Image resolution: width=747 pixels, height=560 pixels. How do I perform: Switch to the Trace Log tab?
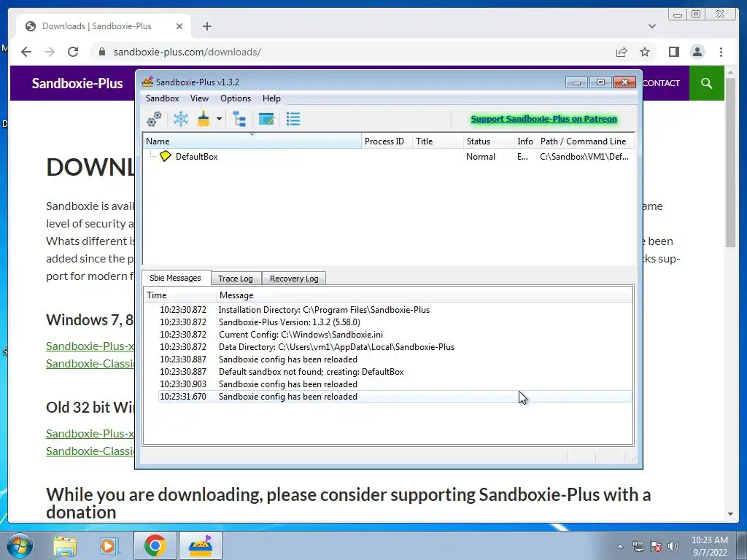point(236,279)
